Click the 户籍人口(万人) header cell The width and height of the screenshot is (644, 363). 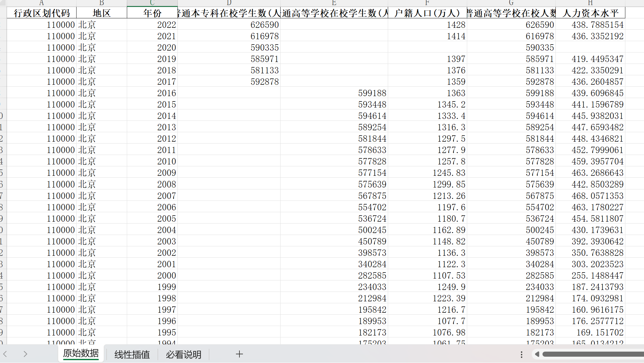tap(427, 13)
